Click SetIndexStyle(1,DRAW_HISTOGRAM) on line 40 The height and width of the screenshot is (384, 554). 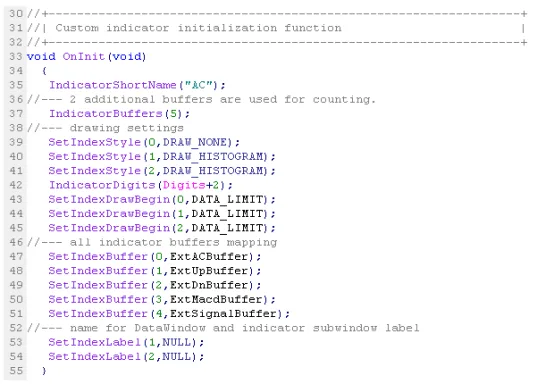tap(162, 156)
